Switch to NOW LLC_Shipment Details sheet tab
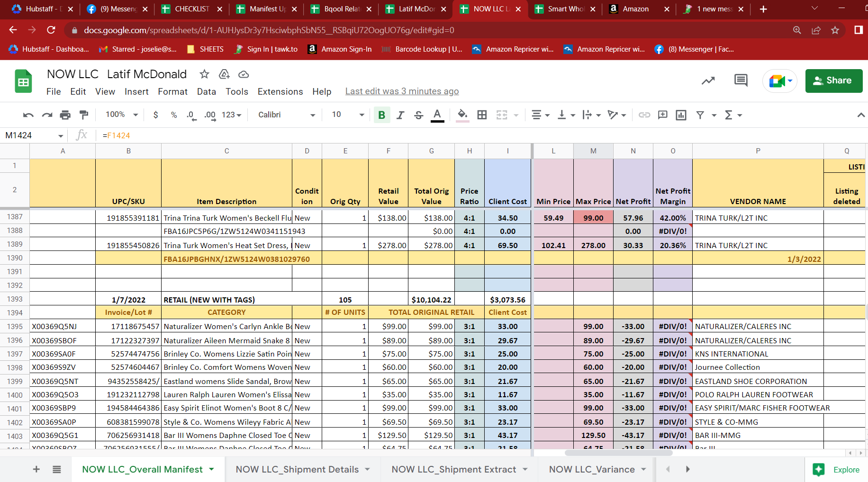Viewport: 868px width, 482px height. 297,469
